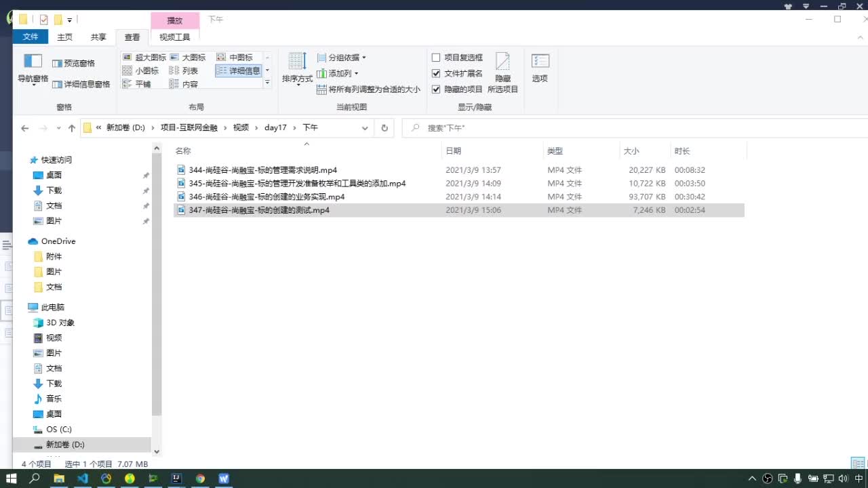Open the 分组依据 group by dropdown
868x488 pixels.
[342, 58]
